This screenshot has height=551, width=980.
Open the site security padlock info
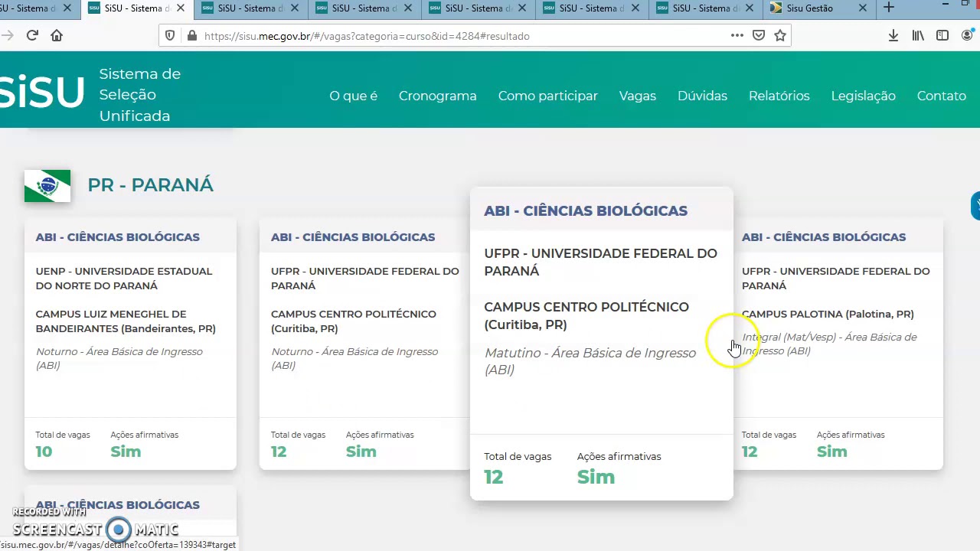(191, 35)
